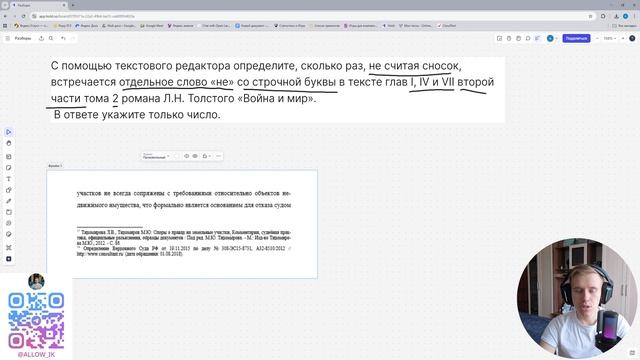This screenshot has width=640, height=360.
Task: Switch to the Разборы browser tab
Action: tap(39, 5)
